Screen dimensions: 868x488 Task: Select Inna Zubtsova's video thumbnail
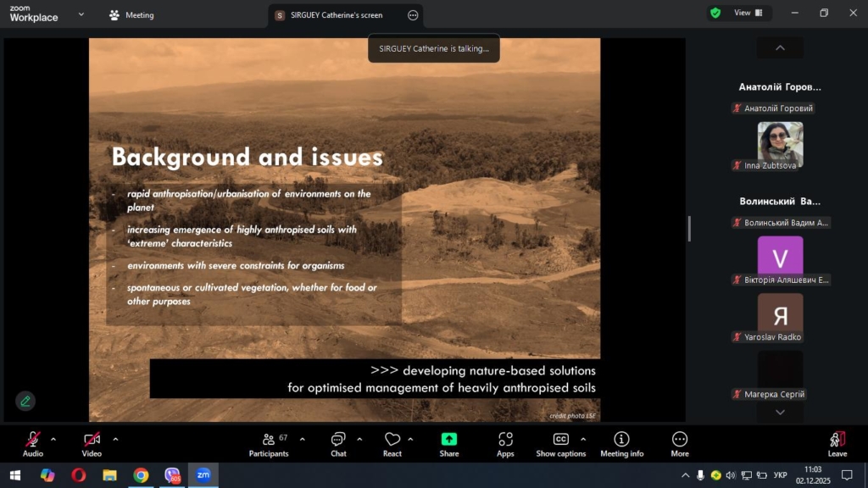coord(780,142)
